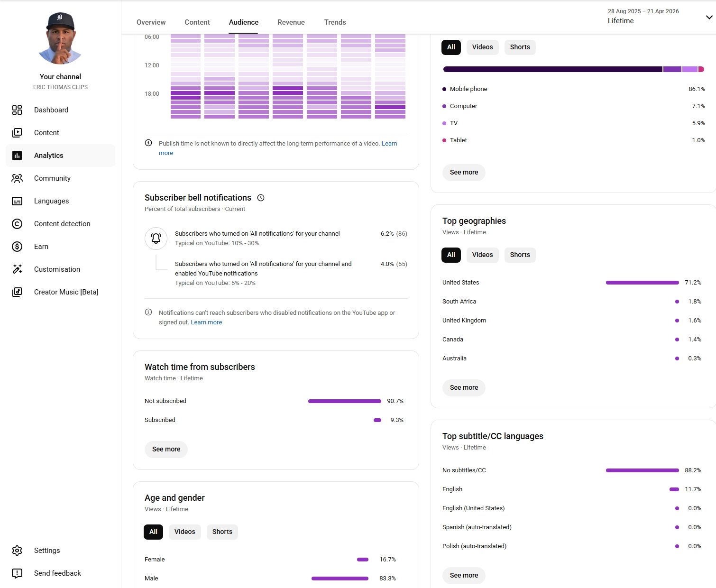Filter Age and gender by Shorts
The image size is (716, 588).
(222, 532)
